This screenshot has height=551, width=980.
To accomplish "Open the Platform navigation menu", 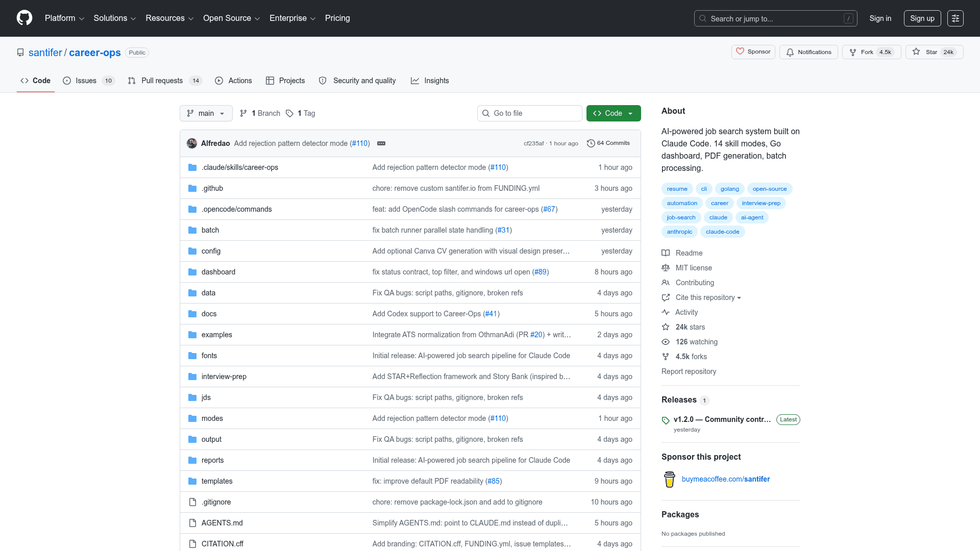I will click(x=64, y=18).
